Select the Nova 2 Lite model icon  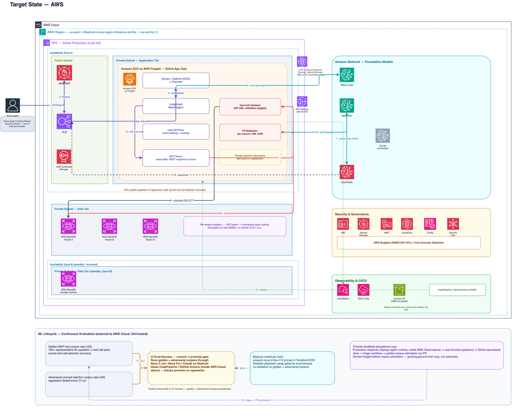347,75
